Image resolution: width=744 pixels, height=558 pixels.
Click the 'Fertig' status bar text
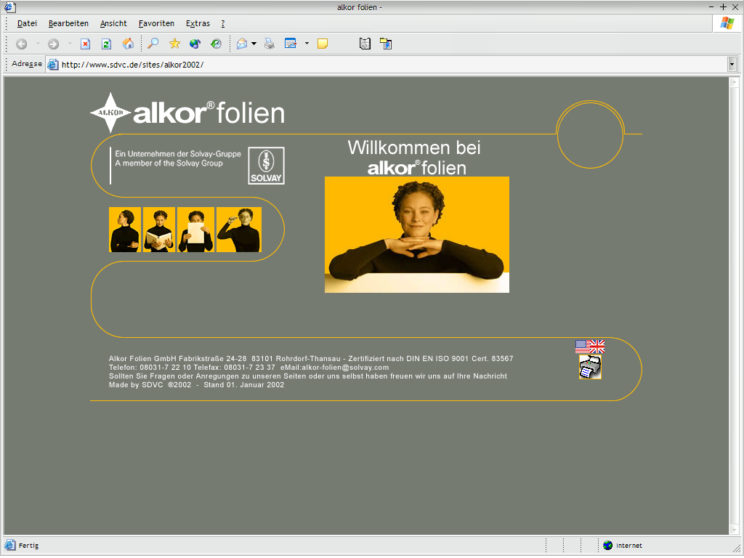(x=28, y=546)
